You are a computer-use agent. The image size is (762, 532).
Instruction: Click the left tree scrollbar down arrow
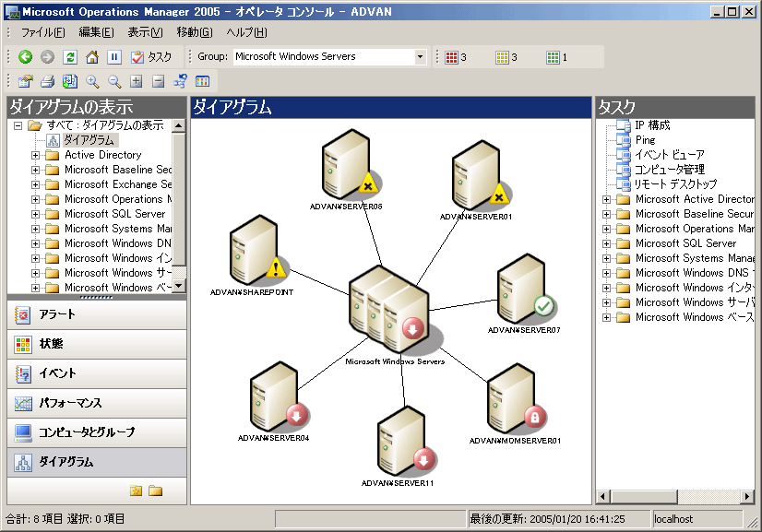[178, 286]
